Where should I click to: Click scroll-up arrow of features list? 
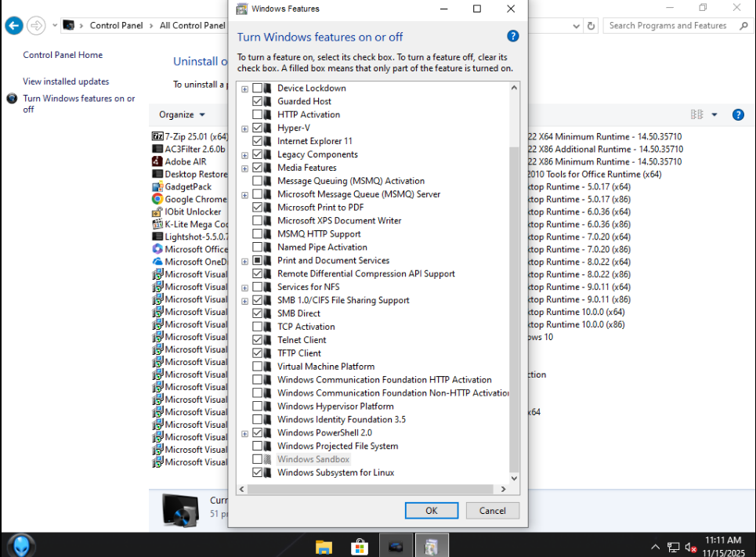514,88
